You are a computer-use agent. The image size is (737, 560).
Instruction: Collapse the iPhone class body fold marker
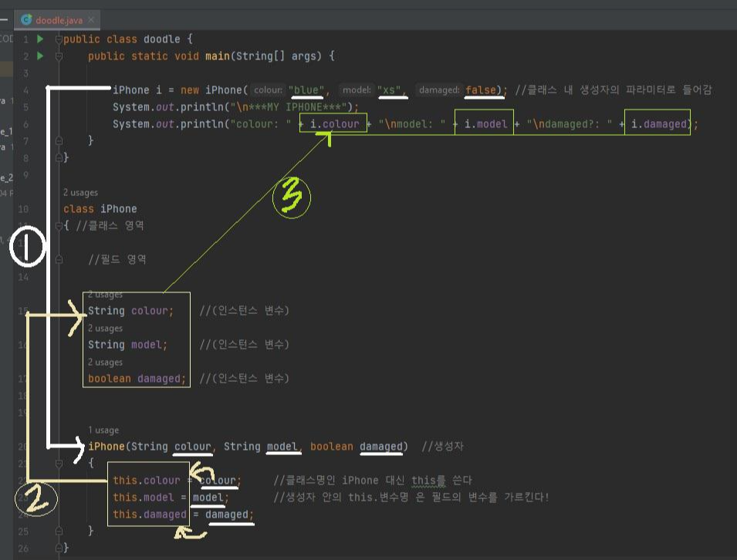tap(59, 226)
